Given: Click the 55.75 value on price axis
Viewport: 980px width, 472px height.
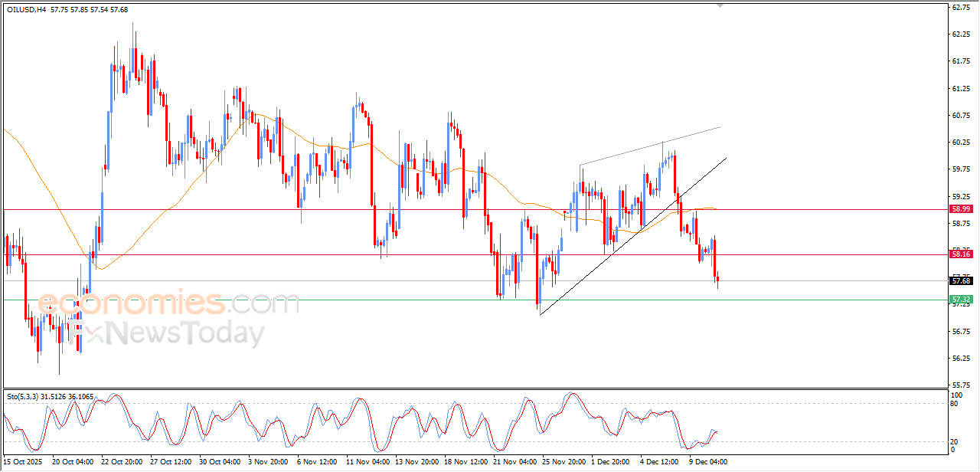Looking at the screenshot, I should coord(960,385).
